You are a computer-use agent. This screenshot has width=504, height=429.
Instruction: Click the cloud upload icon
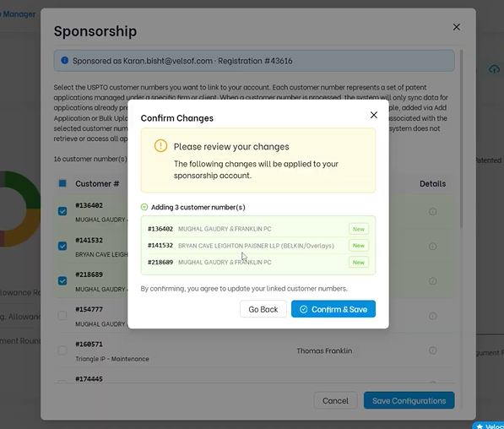tap(494, 69)
